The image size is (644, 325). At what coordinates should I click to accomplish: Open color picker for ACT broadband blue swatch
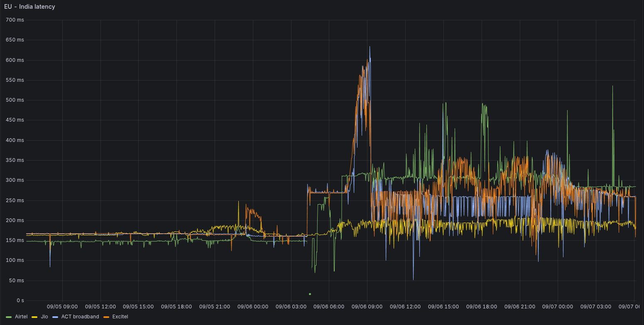tap(56, 317)
